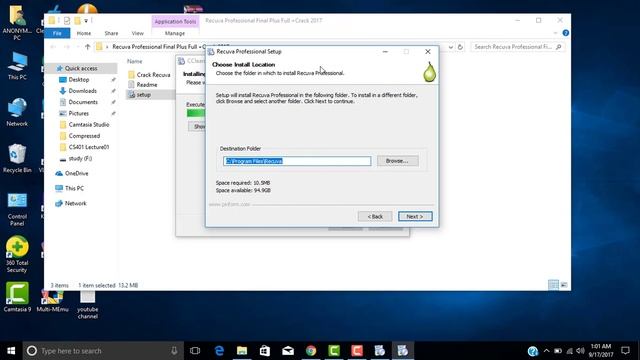Select the setup file in the file list
This screenshot has width=640, height=360.
(143, 94)
